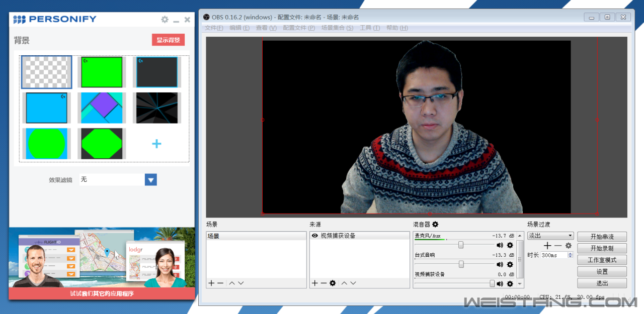The image size is (644, 314).
Task: Select the dark gray background thumbnail
Action: tap(157, 72)
